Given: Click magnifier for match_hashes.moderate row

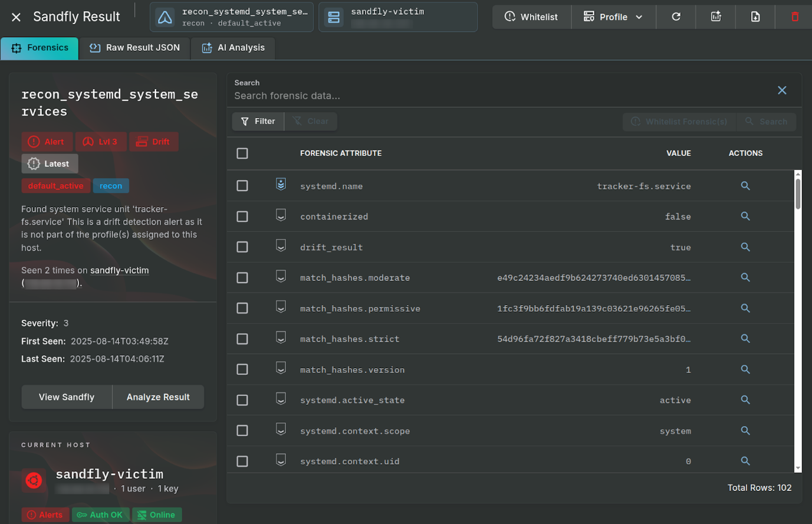Looking at the screenshot, I should pos(745,277).
